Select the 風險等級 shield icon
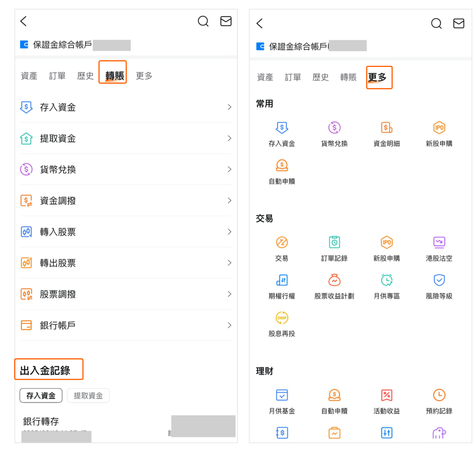The image size is (476, 452). [439, 280]
